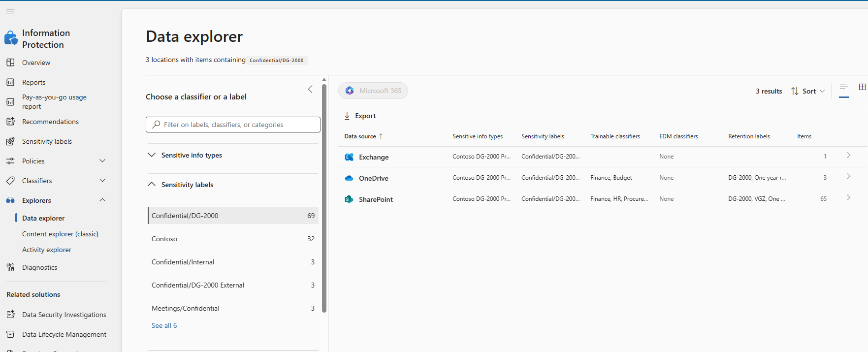Expand the Policies menu chevron

(102, 160)
